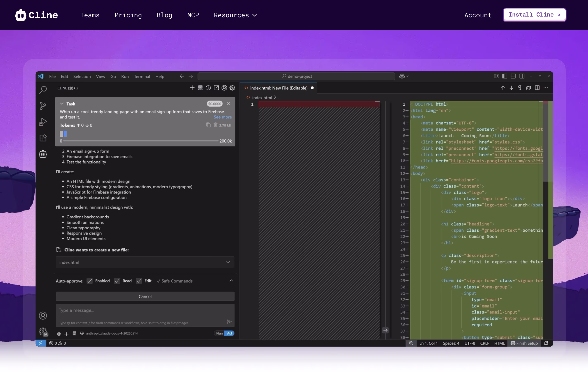This screenshot has width=588, height=372.
Task: Open the Terminal menu
Action: coord(142,76)
